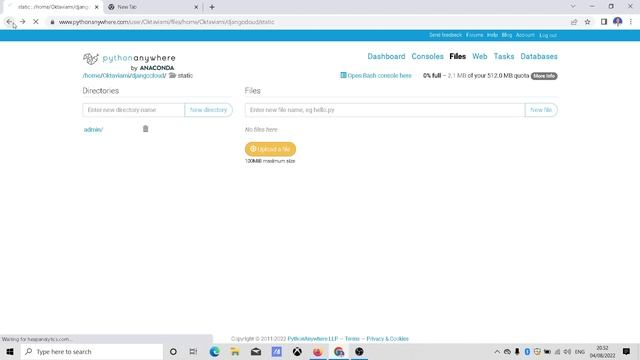Close the static files browser tab
The height and width of the screenshot is (360, 640).
[96, 7]
